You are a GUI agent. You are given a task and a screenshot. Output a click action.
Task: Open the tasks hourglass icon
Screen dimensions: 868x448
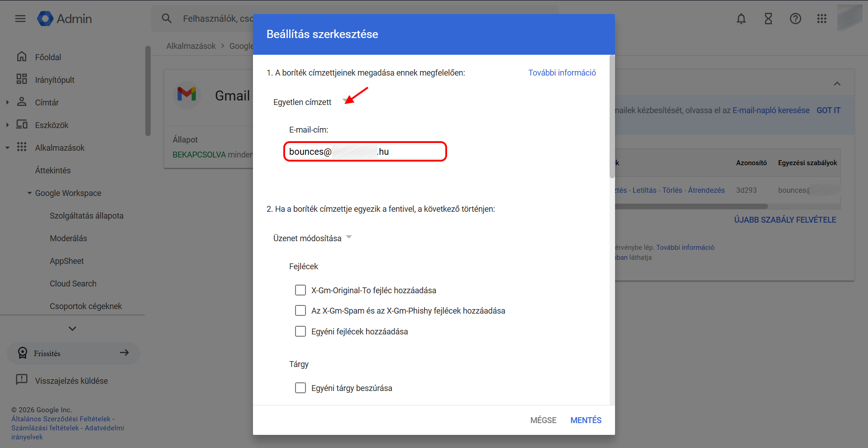[768, 19]
